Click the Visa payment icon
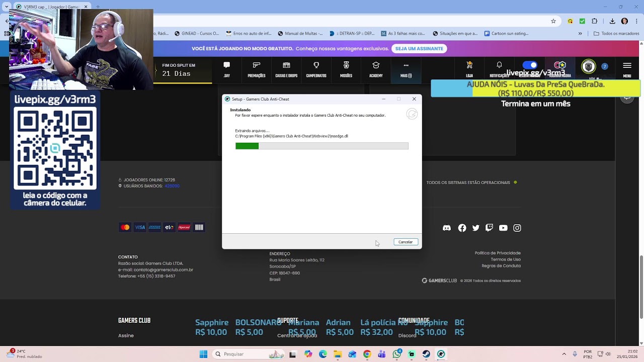 click(140, 227)
